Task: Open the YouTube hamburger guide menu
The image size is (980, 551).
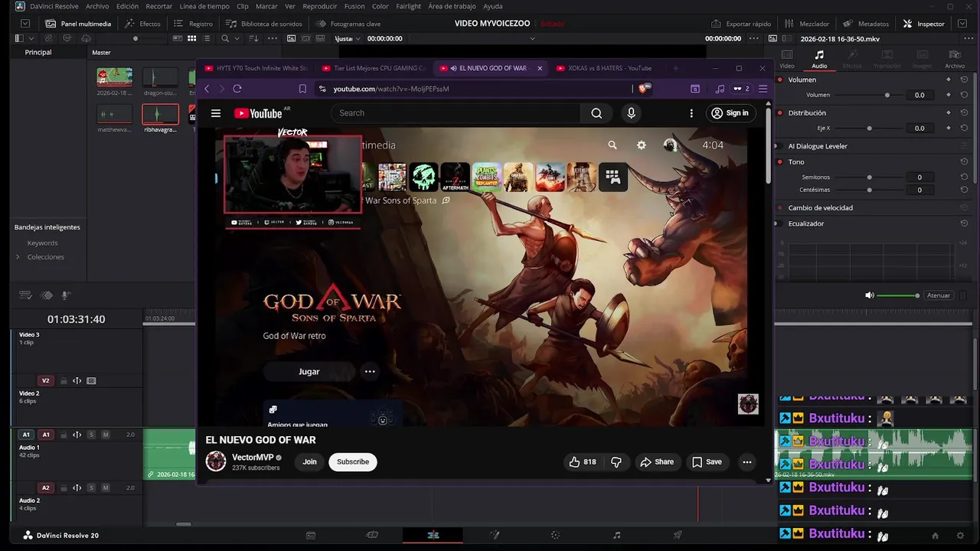Action: pos(216,112)
